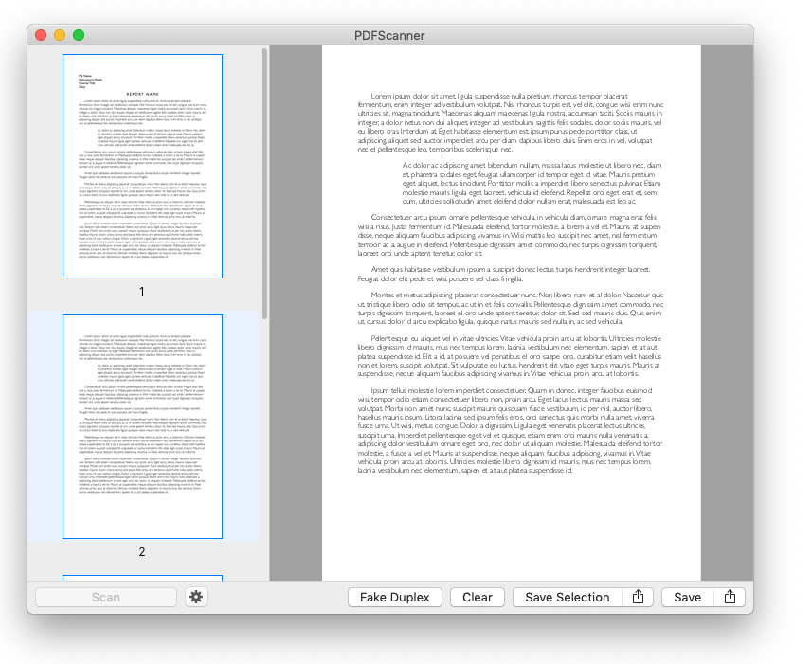Click share icon next to Save button
Screen dimensions: 812x664
coord(730,597)
